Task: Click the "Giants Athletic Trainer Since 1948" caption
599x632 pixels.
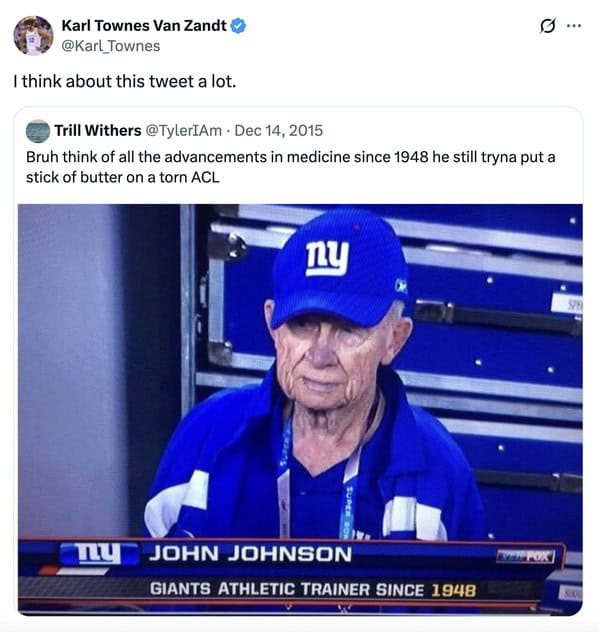Action: pyautogui.click(x=313, y=589)
